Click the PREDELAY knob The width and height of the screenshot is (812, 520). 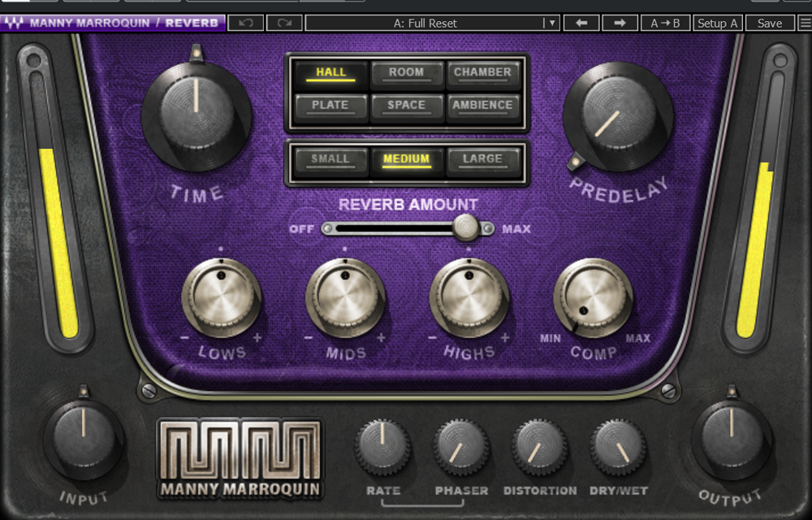(x=618, y=116)
